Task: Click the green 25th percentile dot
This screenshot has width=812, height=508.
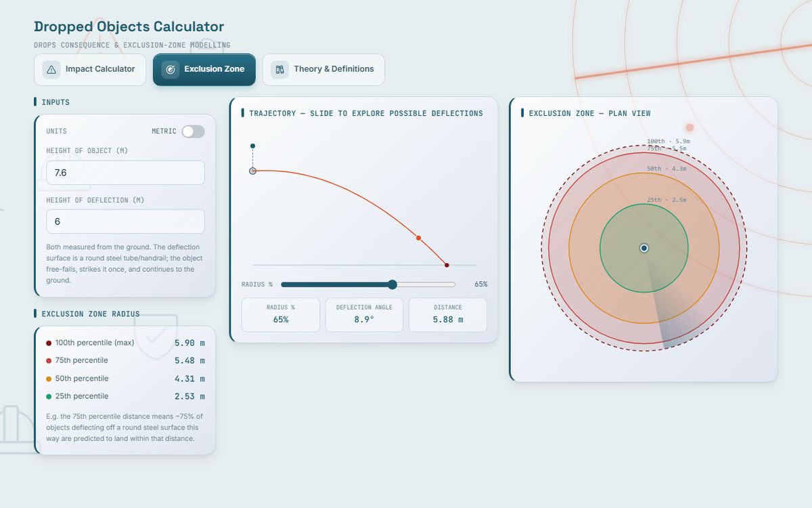Action: [x=49, y=397]
